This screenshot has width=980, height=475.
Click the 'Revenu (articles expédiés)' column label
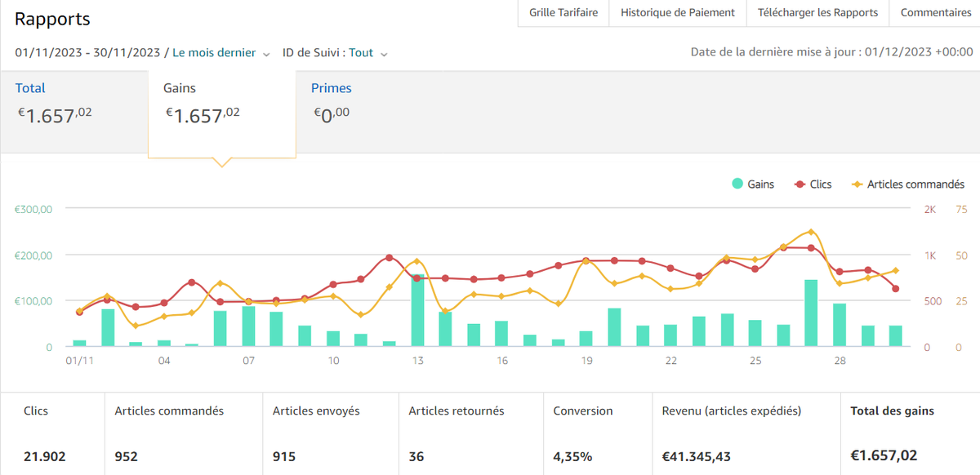coord(732,411)
